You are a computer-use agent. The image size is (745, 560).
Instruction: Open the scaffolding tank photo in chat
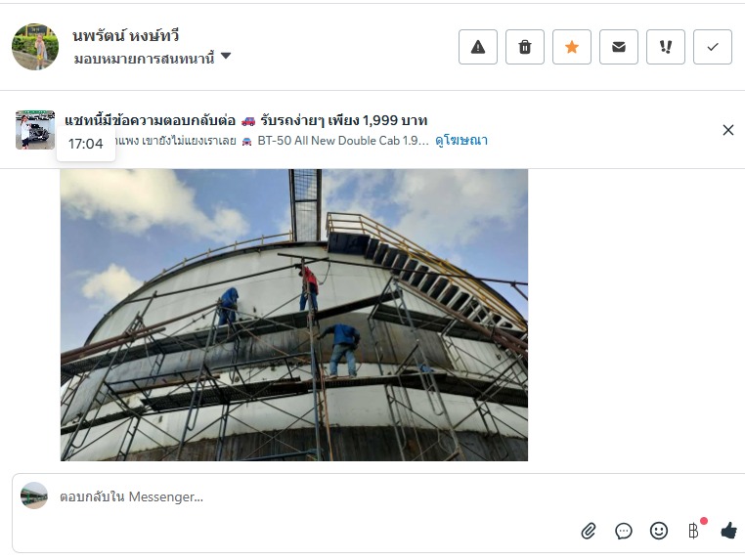pyautogui.click(x=294, y=315)
